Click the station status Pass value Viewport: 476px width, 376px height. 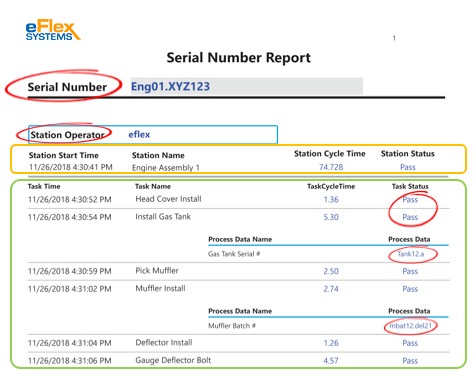pos(408,167)
